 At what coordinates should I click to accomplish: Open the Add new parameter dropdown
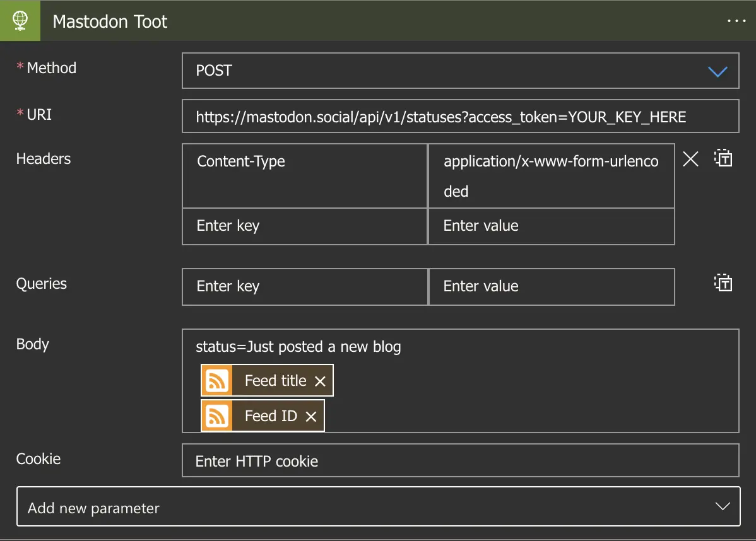[379, 506]
